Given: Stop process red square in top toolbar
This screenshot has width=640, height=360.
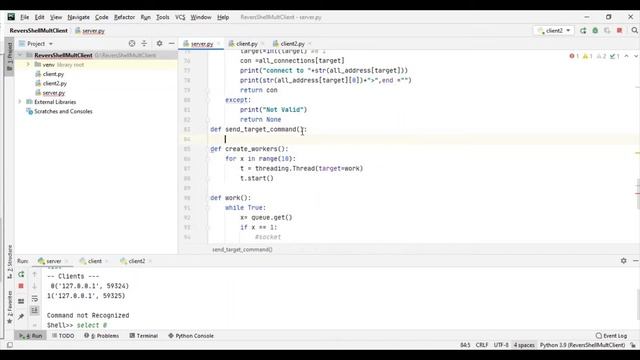Looking at the screenshot, I should coord(620,31).
